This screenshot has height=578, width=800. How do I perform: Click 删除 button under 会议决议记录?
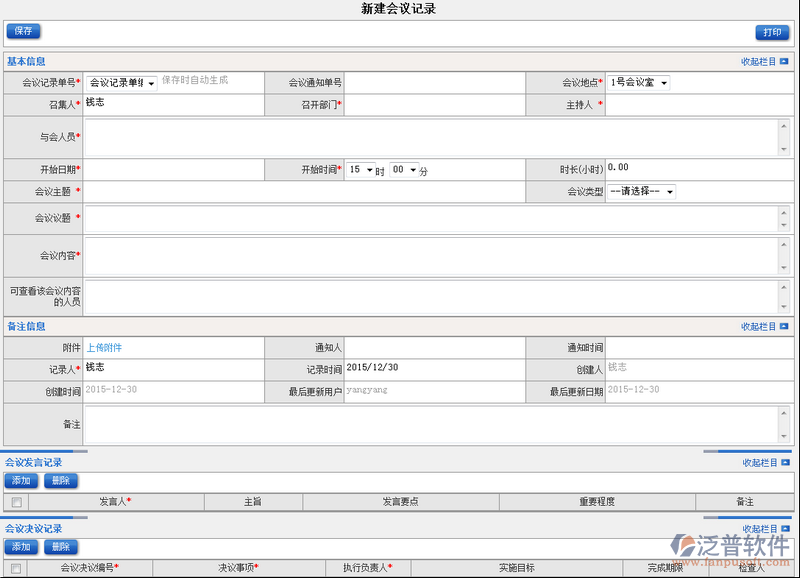tap(60, 547)
